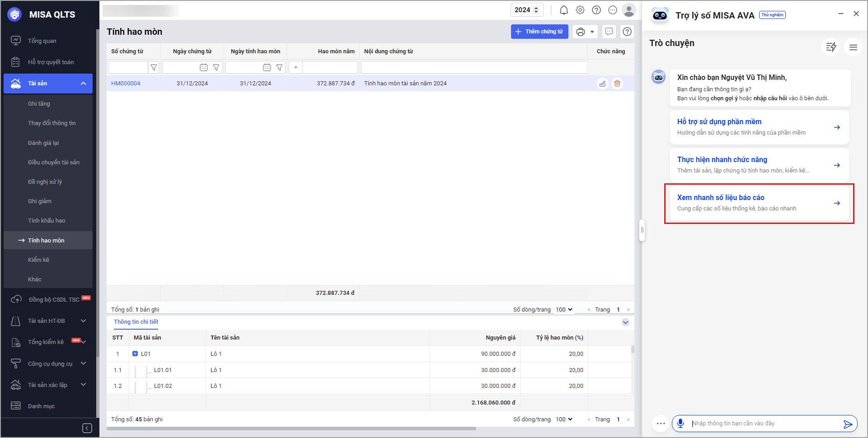Collapse the Thông tin chi tiết section

coord(625,322)
